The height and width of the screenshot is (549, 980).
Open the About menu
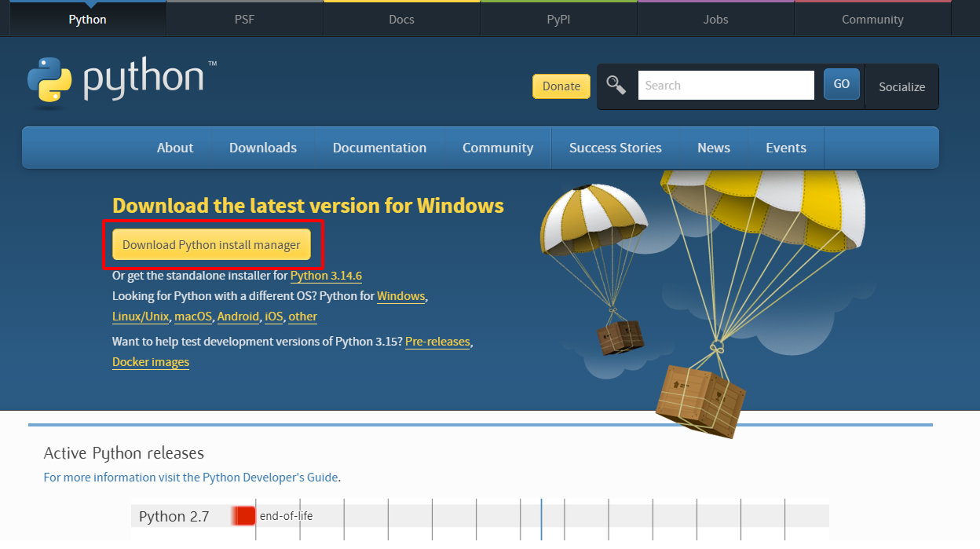pos(175,148)
